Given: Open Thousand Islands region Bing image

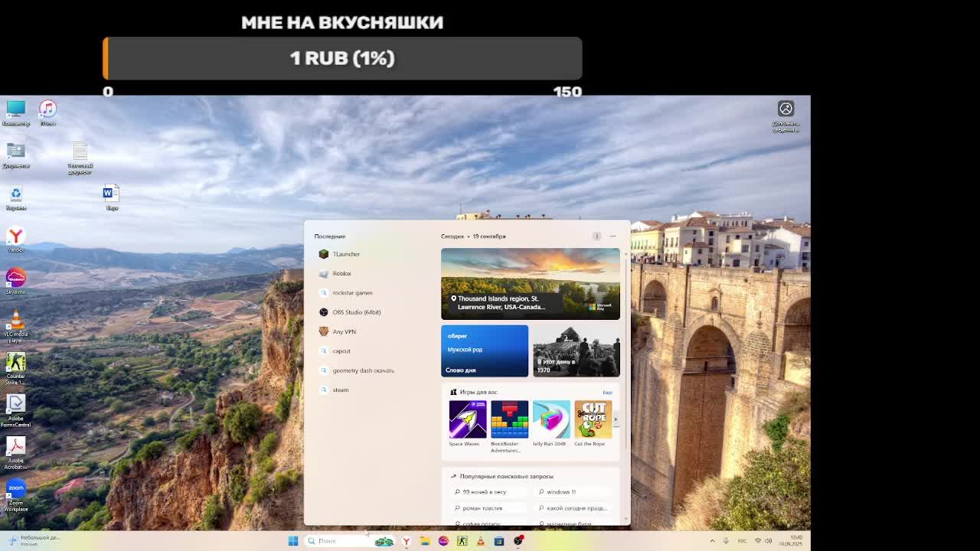Looking at the screenshot, I should [x=531, y=284].
